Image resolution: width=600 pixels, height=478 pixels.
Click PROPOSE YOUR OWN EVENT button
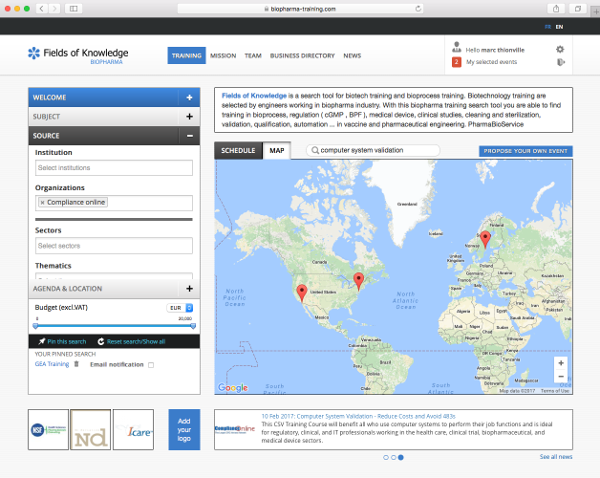525,151
